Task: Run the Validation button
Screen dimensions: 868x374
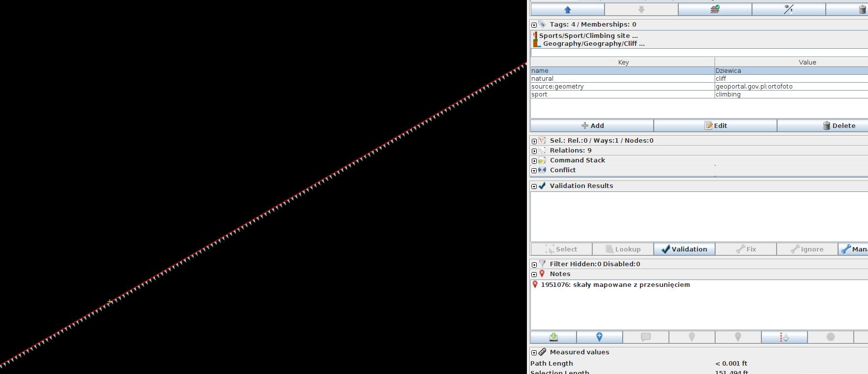Action: click(x=684, y=249)
